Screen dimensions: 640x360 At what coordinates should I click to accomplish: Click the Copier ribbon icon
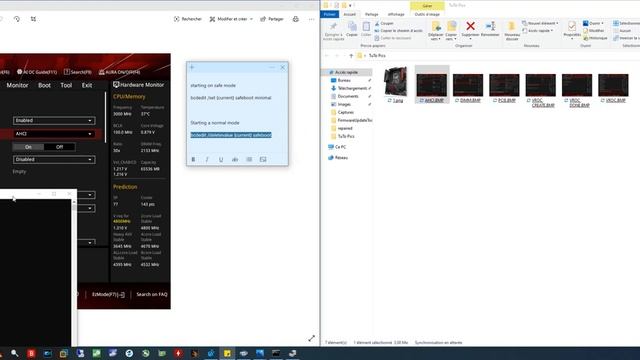tap(352, 29)
